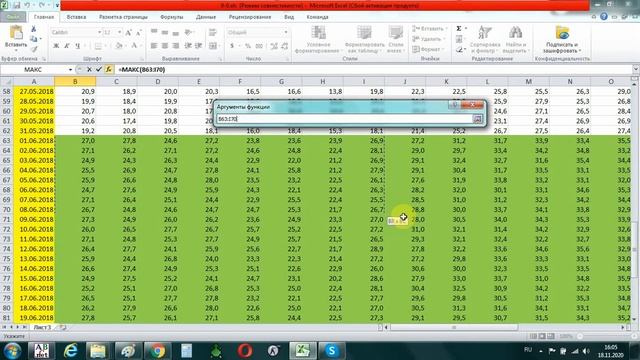
Task: Cancel formula entry with X icon
Action: coord(89,70)
